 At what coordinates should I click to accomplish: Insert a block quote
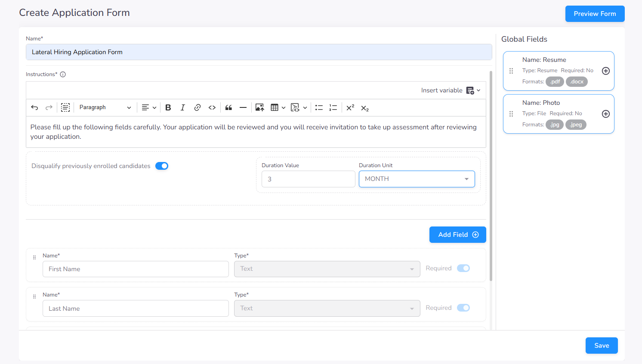tap(228, 107)
